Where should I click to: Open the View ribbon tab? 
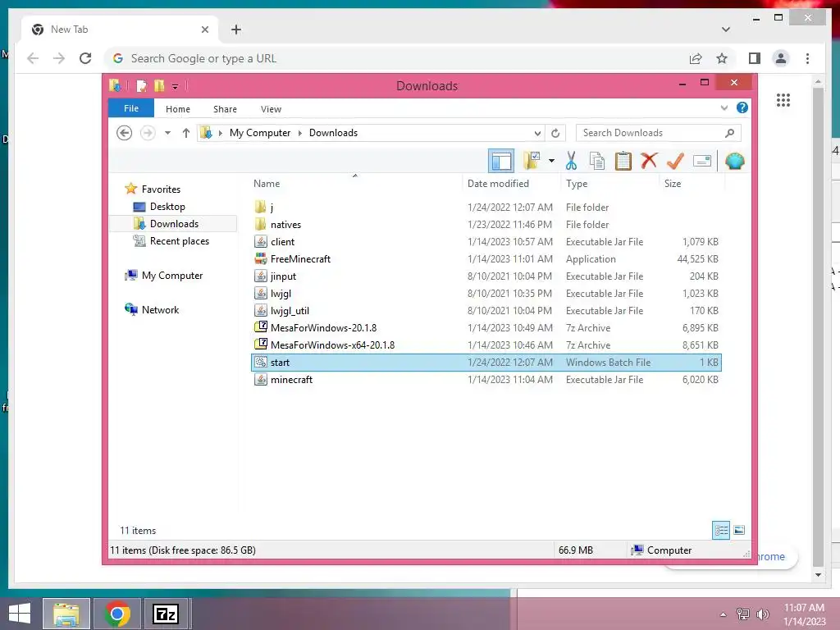pyautogui.click(x=271, y=109)
